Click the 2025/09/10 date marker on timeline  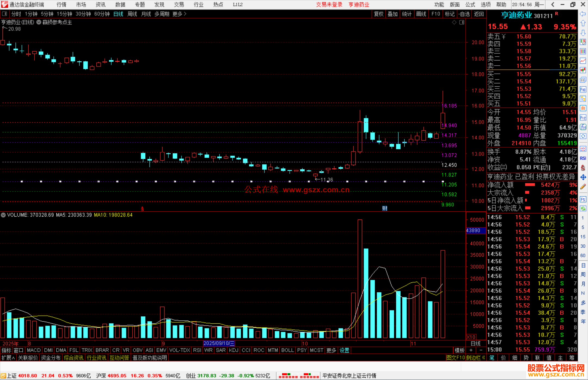[x=219, y=343]
